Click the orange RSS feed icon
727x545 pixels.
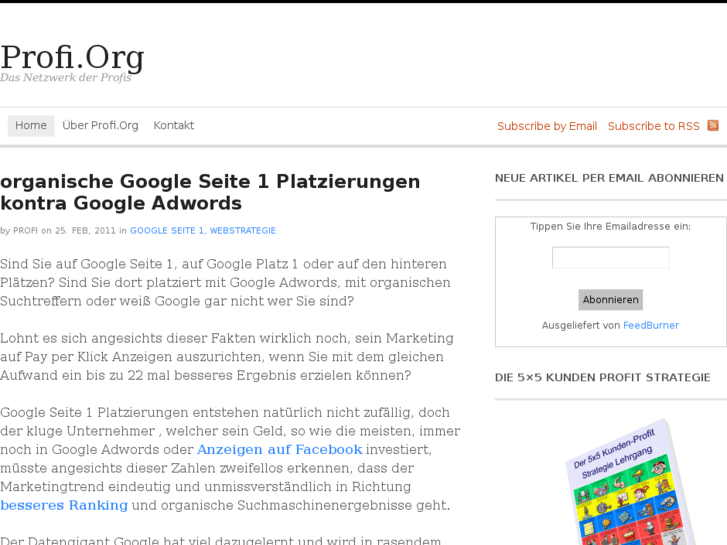tap(713, 125)
